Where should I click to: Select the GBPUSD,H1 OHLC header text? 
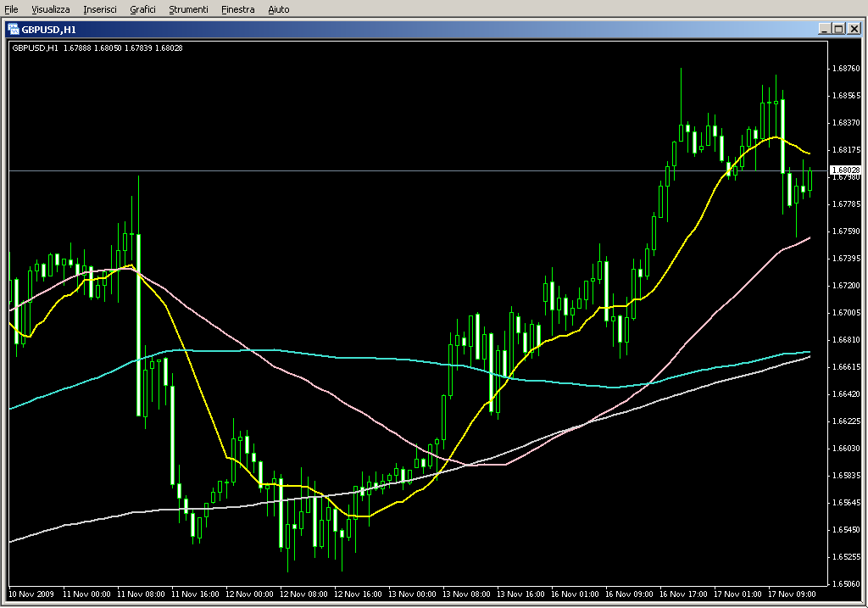coord(97,47)
